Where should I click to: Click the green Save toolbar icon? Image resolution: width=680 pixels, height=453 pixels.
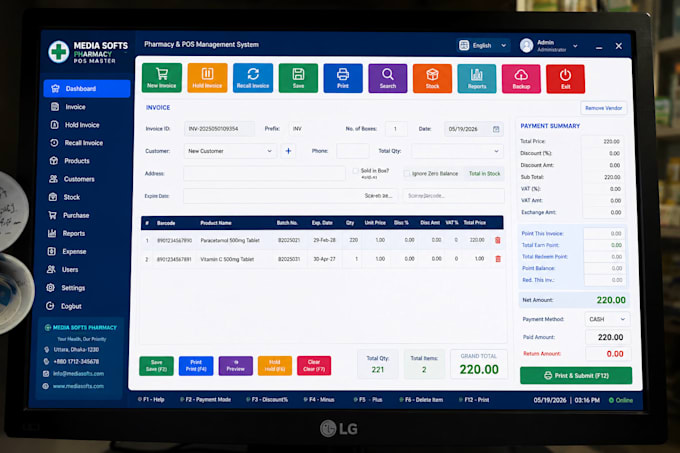[298, 78]
